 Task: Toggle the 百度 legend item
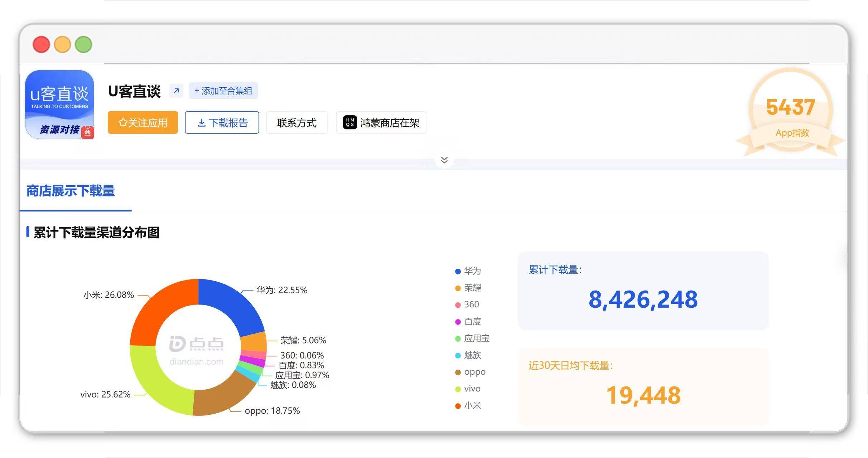[x=468, y=321]
